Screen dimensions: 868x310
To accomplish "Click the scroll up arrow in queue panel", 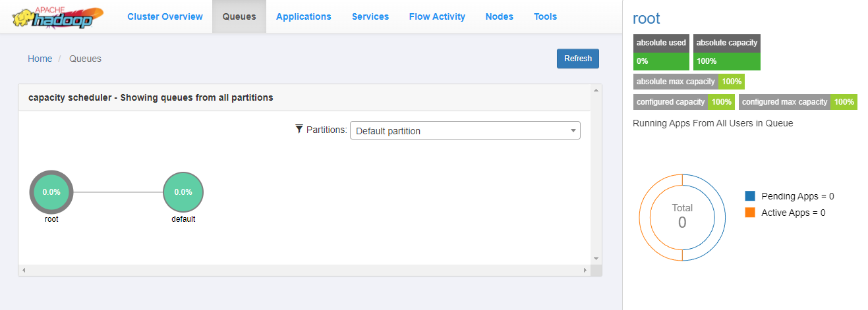I will click(596, 90).
